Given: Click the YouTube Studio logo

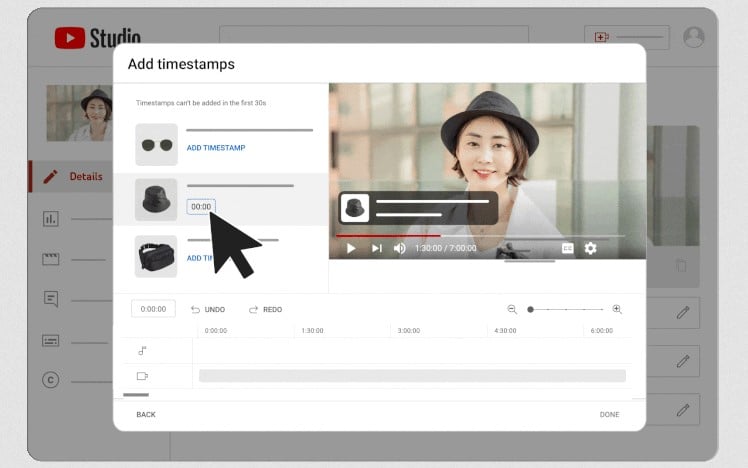Looking at the screenshot, I should (x=97, y=37).
